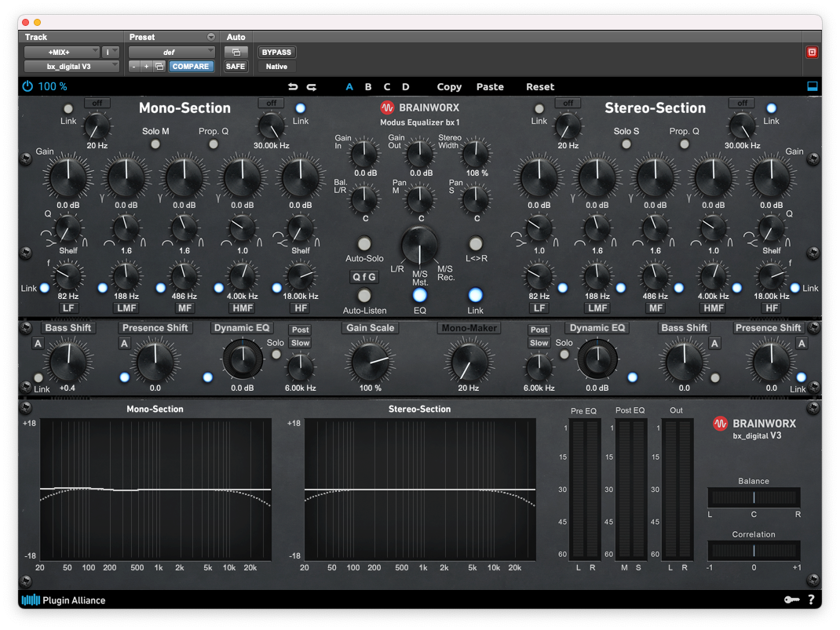
Task: Open the +MIX+ track dropdown
Action: (61, 52)
